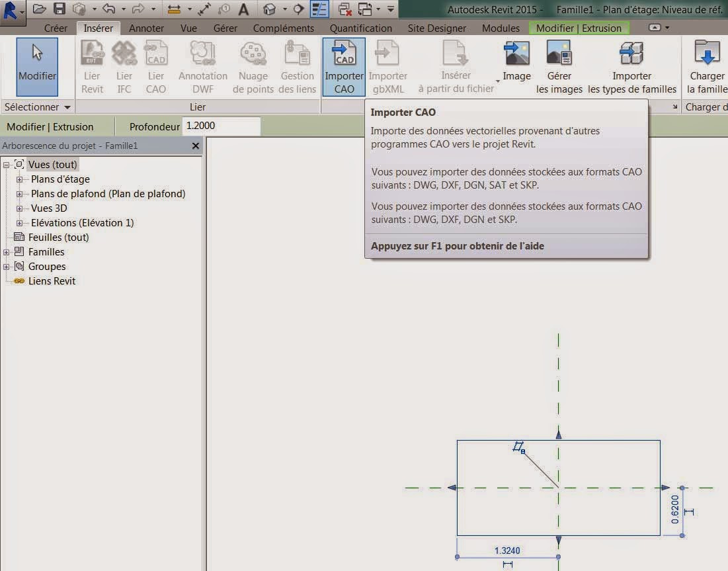
Task: Undo the last action
Action: pos(109,9)
